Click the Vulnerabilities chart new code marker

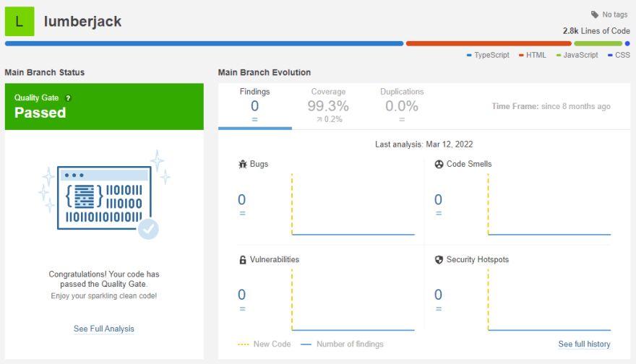[292, 300]
